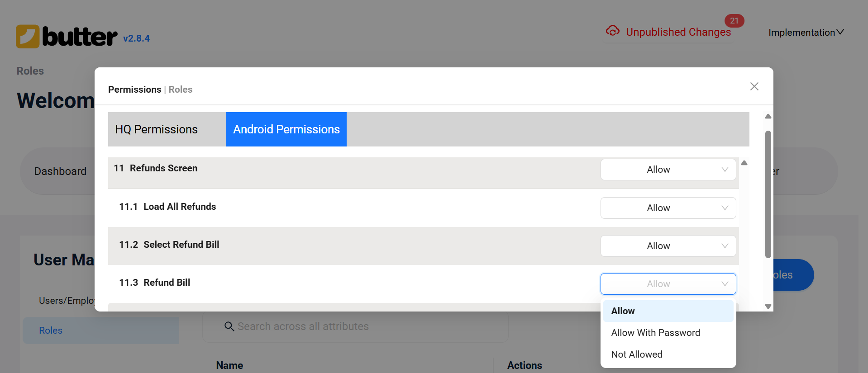This screenshot has height=373, width=868.
Task: Select Not Allowed for Refund Bill
Action: [x=636, y=354]
